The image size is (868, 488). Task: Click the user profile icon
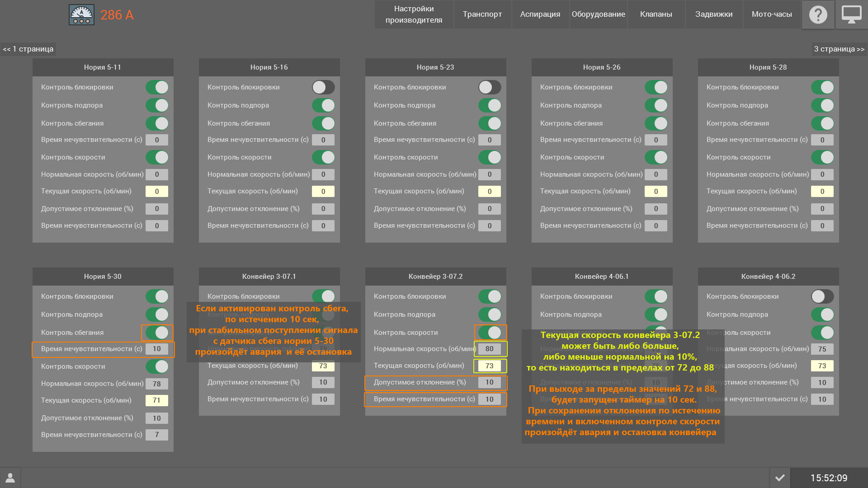(10, 478)
